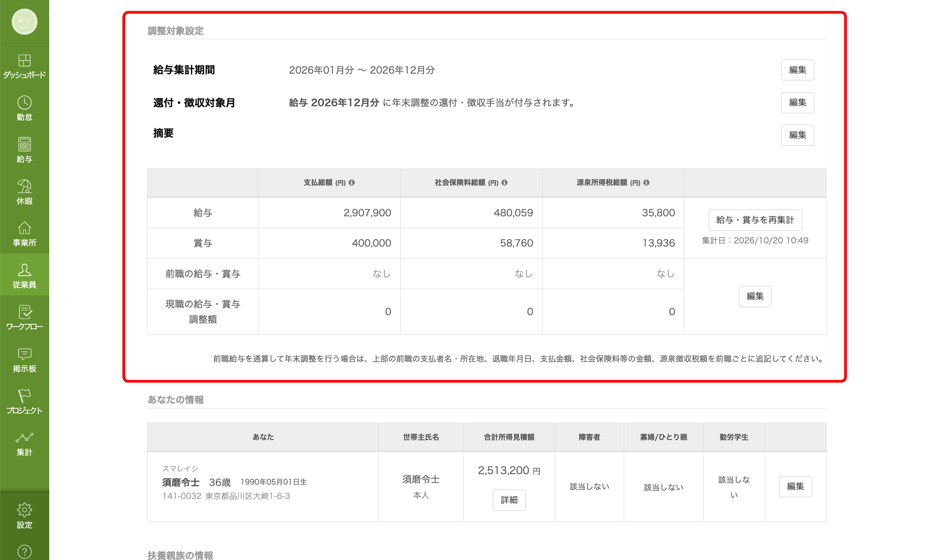Screen dimensions: 925x560
Task: Select the 給与 支払総額 value 2,907,900
Action: pyautogui.click(x=367, y=213)
